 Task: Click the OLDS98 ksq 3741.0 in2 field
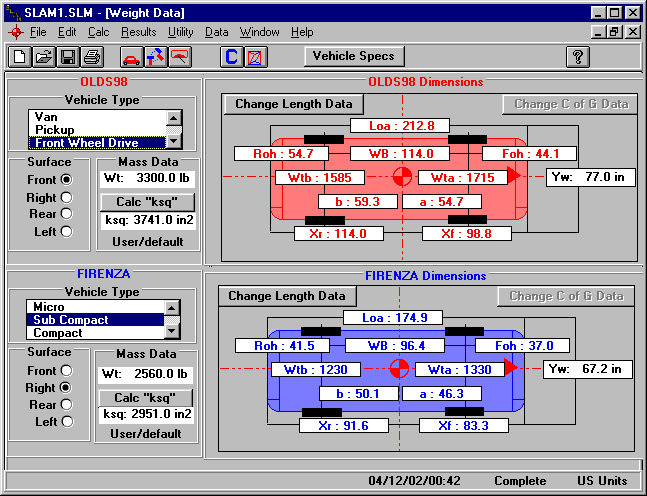tap(149, 220)
